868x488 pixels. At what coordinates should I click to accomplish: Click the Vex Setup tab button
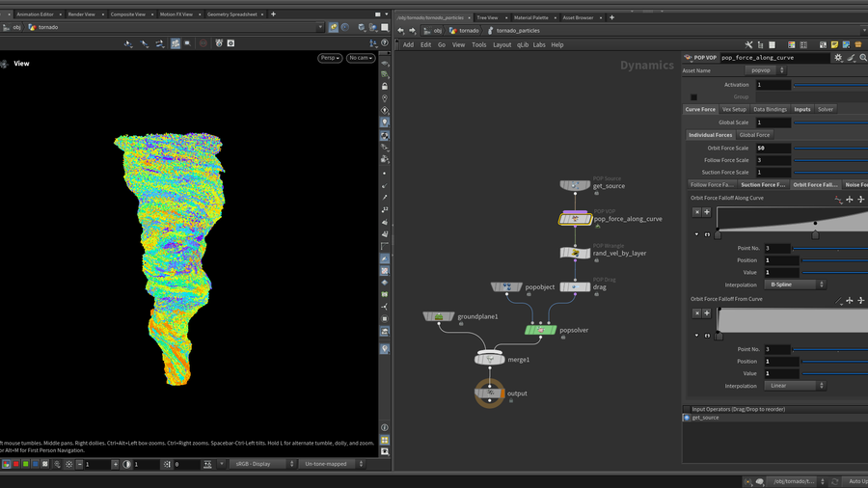pyautogui.click(x=734, y=110)
